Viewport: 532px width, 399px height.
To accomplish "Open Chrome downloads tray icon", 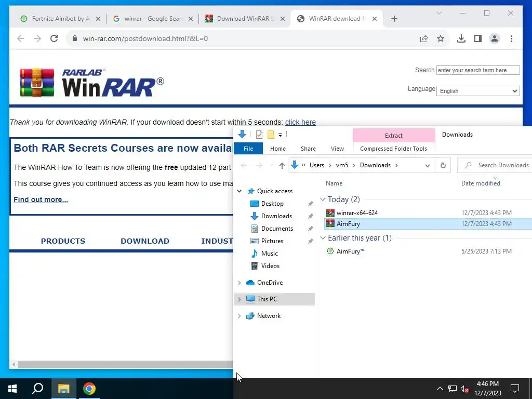I will tap(461, 38).
